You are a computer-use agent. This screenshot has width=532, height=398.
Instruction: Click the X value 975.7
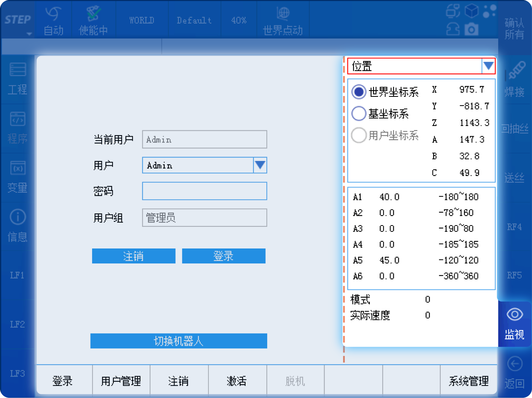(x=472, y=90)
